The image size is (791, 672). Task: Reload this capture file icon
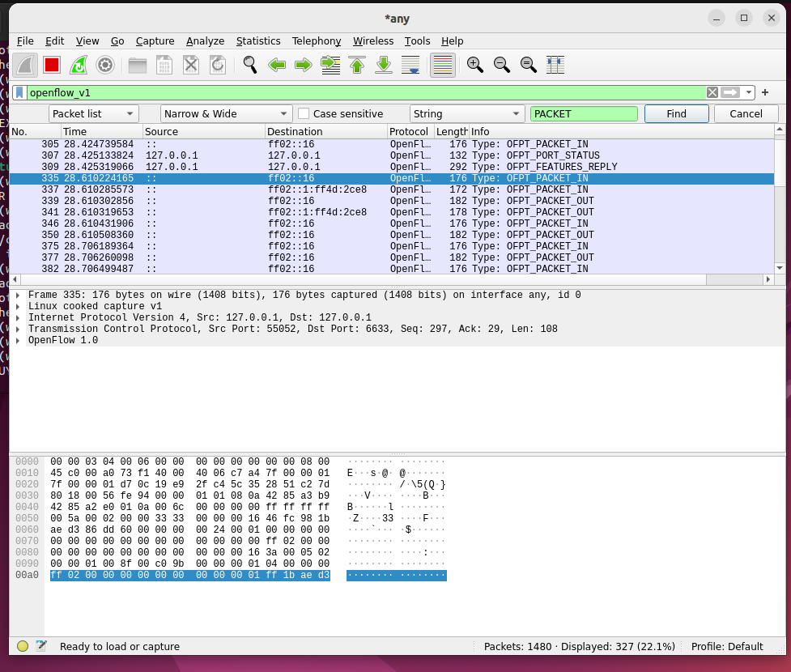pyautogui.click(x=218, y=65)
